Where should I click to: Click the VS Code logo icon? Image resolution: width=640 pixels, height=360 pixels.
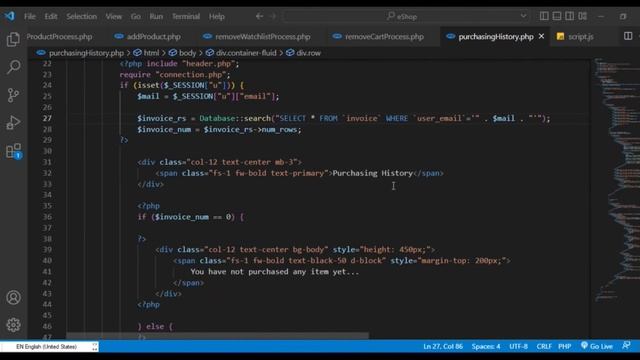pos(9,16)
